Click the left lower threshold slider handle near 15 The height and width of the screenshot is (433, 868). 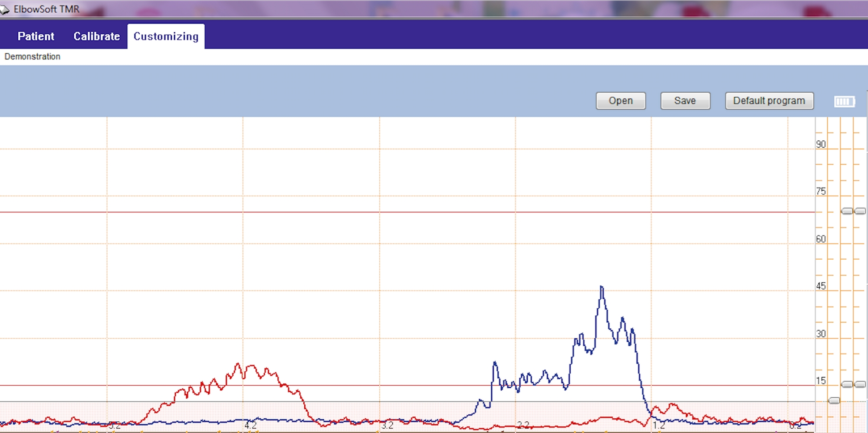[847, 384]
